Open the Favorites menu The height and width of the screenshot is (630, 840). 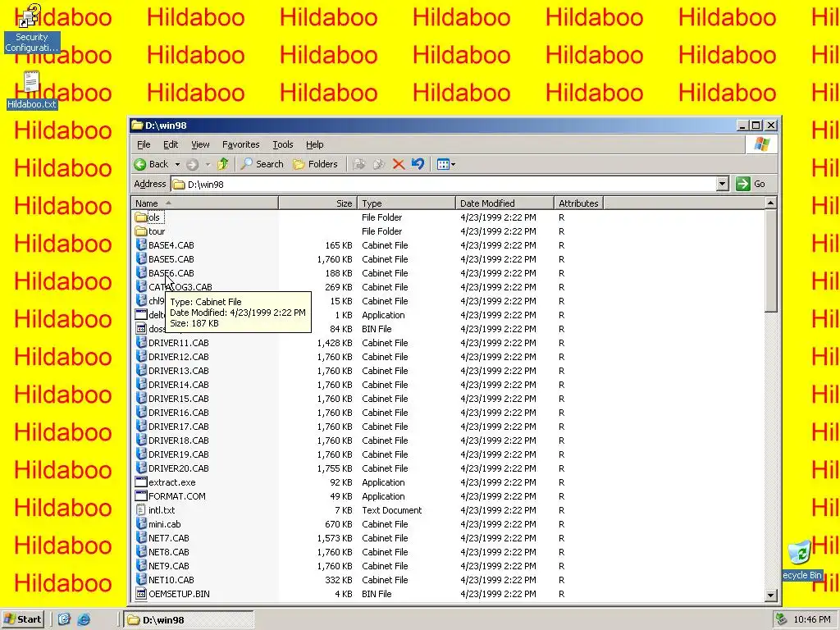[240, 144]
